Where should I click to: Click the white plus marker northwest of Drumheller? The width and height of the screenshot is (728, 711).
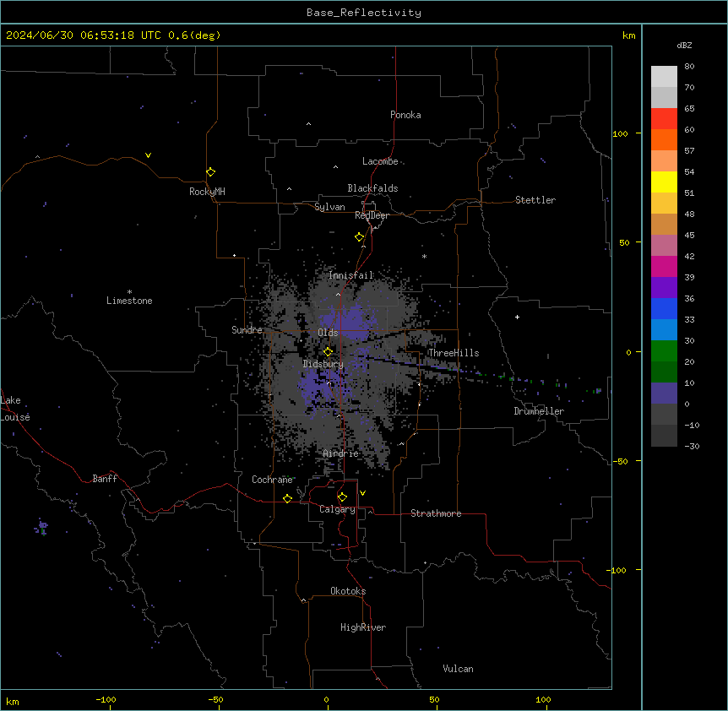pyautogui.click(x=517, y=317)
